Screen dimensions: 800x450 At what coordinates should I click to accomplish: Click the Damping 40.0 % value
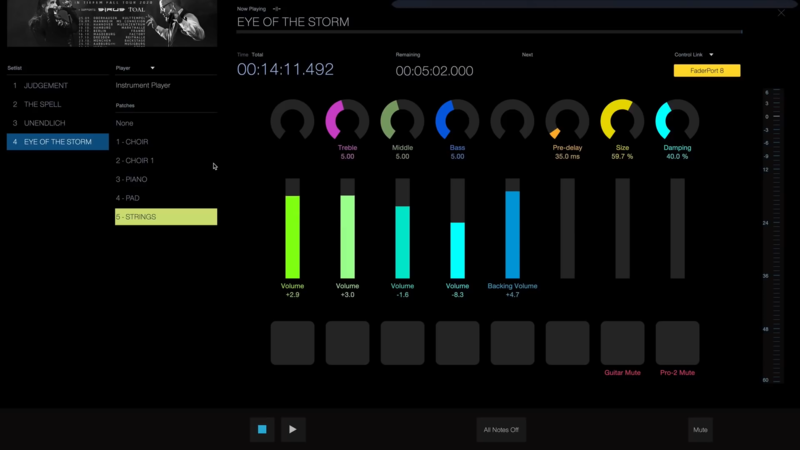coord(677,157)
